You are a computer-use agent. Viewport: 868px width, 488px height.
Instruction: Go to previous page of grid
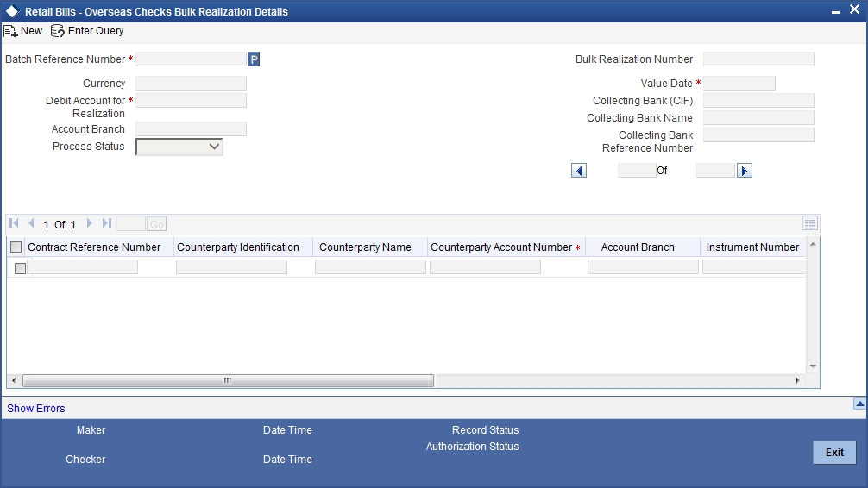coord(31,223)
